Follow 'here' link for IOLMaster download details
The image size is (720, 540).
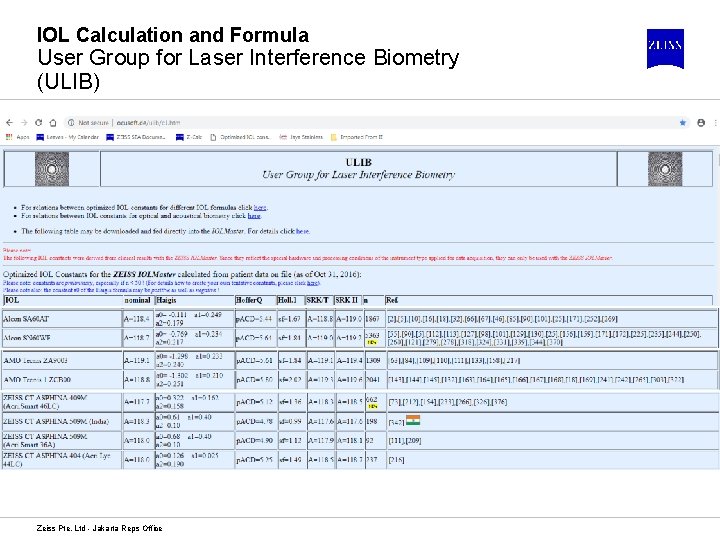click(x=302, y=231)
